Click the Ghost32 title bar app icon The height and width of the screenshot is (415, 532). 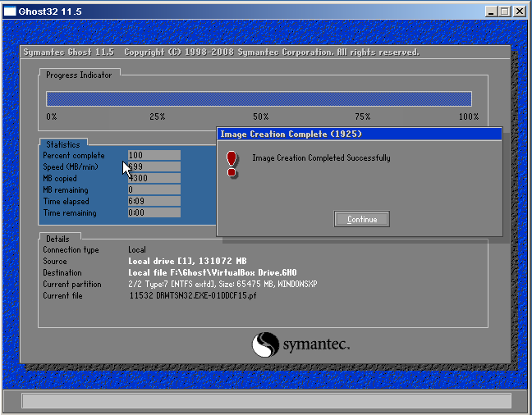pyautogui.click(x=10, y=11)
